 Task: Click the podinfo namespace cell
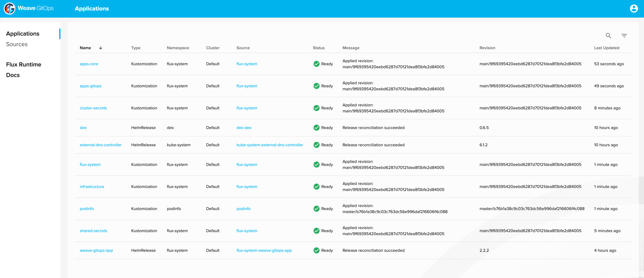pyautogui.click(x=174, y=209)
